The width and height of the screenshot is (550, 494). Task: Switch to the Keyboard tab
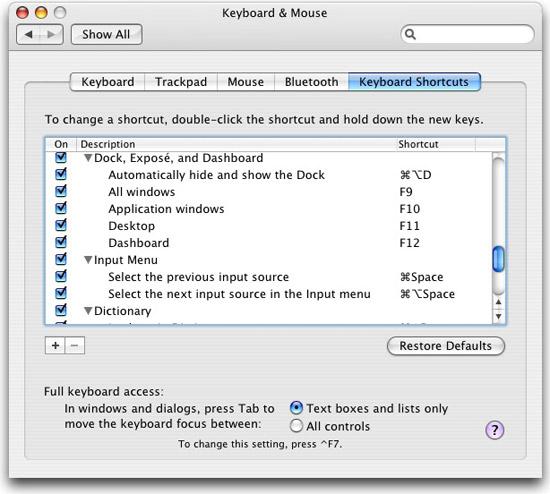pyautogui.click(x=108, y=82)
